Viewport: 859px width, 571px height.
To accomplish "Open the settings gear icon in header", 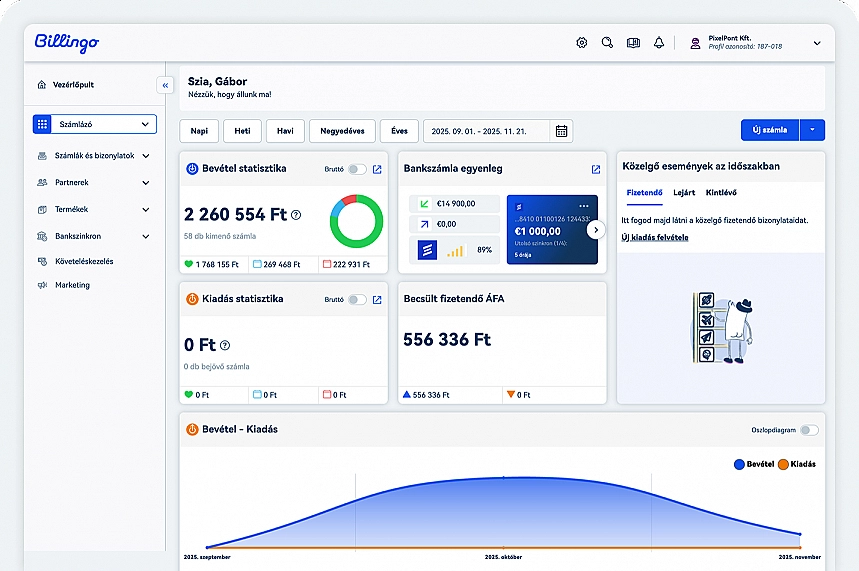I will click(x=582, y=43).
